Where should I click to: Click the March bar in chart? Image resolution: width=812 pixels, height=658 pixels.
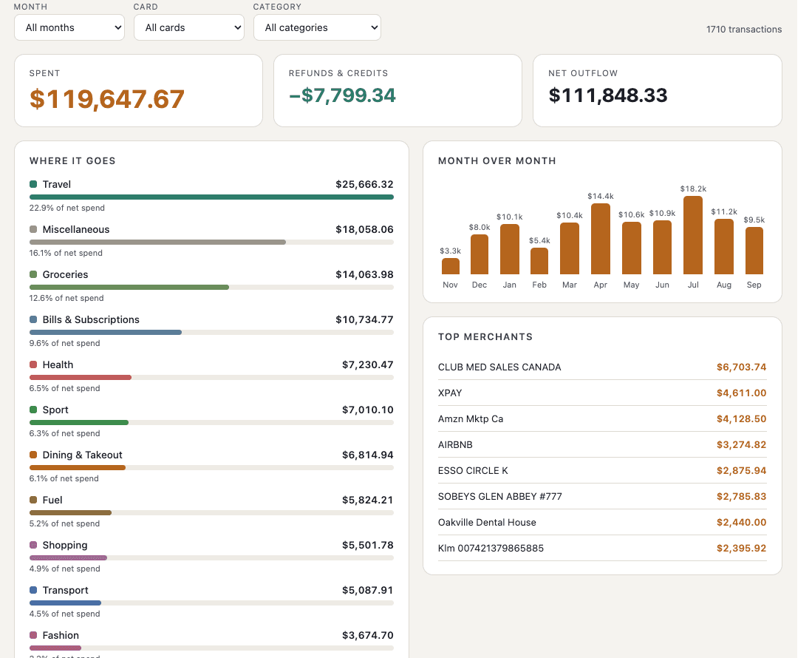pos(570,248)
